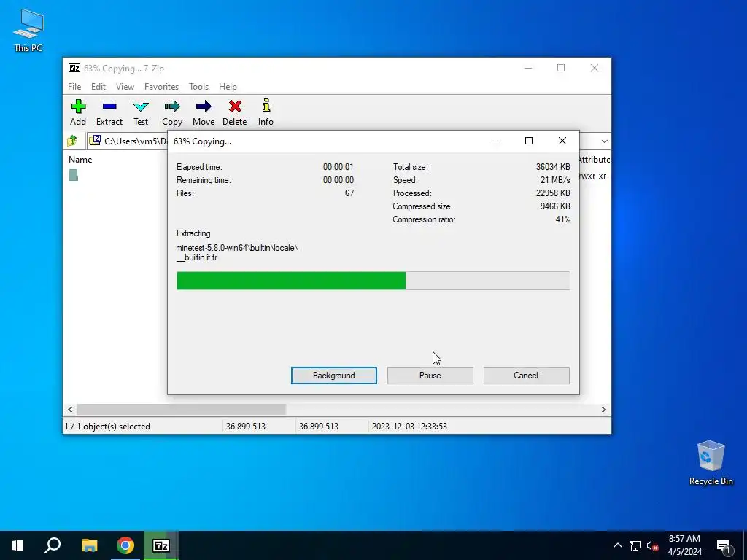Cancel the copying operation
The width and height of the screenshot is (747, 560).
point(526,376)
